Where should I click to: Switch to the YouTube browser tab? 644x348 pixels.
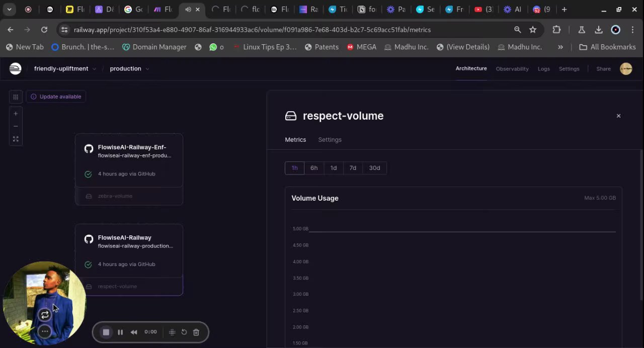click(x=484, y=9)
